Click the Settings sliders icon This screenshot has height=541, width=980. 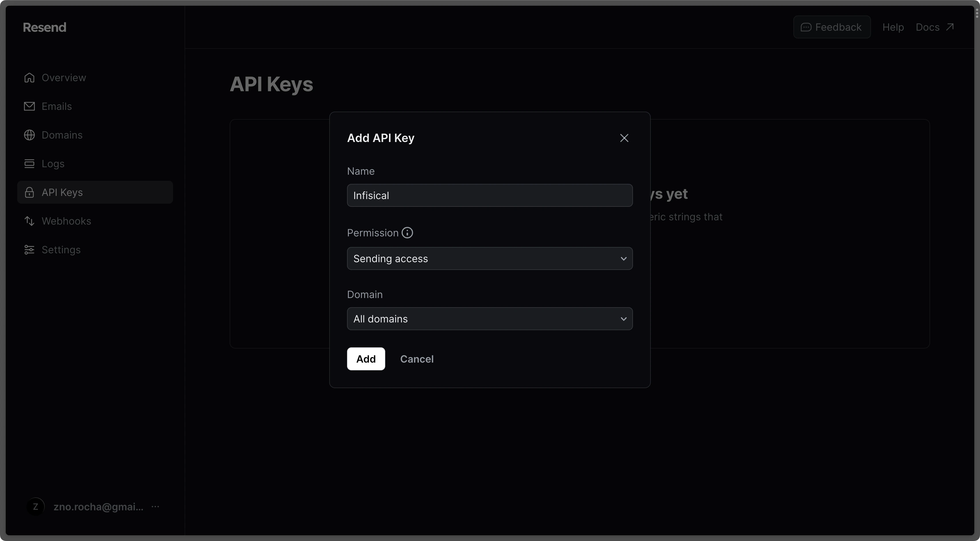29,249
